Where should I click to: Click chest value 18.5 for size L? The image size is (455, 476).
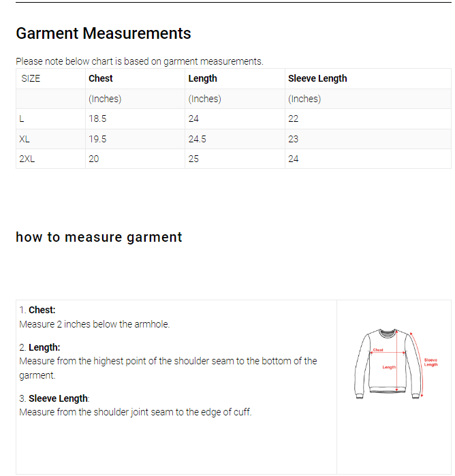point(97,118)
